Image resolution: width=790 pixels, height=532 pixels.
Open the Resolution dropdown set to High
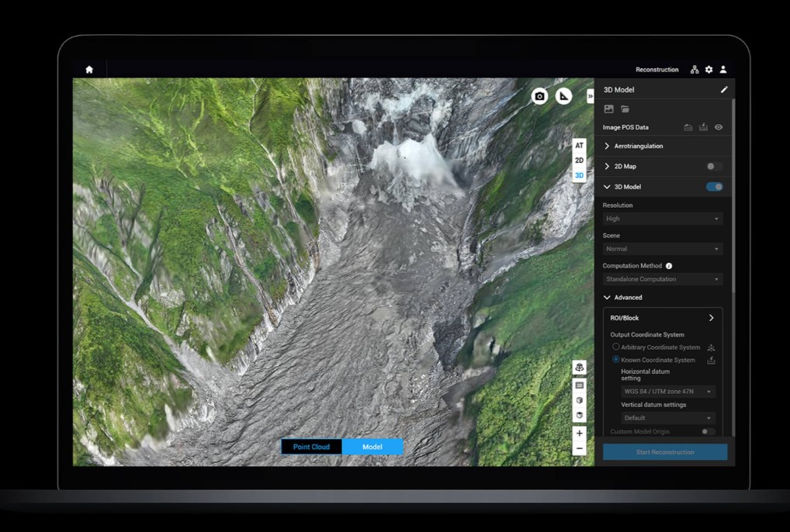pos(662,219)
